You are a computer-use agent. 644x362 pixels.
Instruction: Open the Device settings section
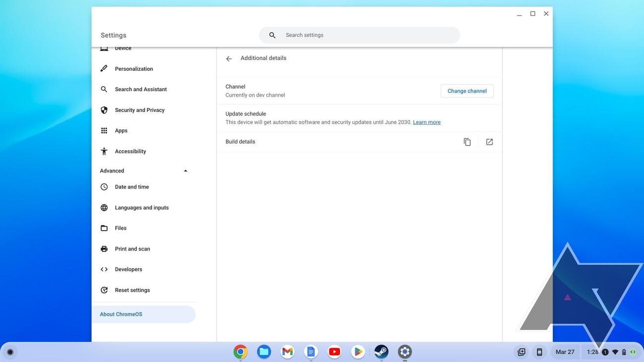(x=123, y=47)
